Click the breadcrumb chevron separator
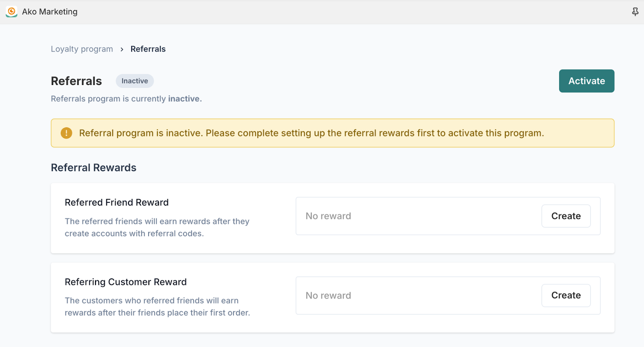 122,50
